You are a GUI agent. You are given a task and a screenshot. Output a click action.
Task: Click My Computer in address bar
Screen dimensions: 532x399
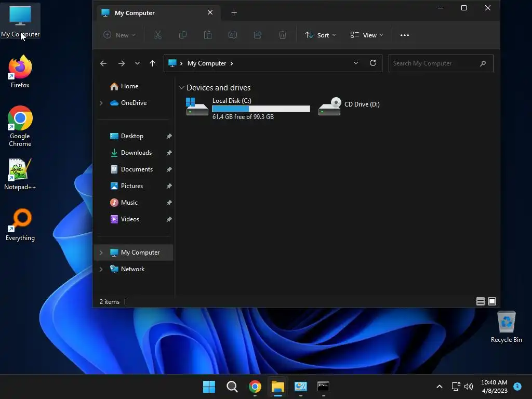(x=207, y=63)
